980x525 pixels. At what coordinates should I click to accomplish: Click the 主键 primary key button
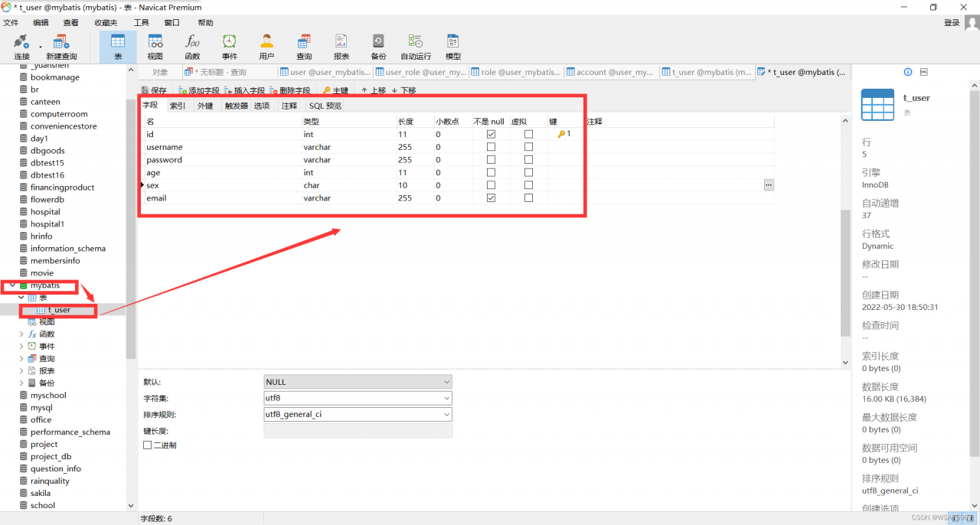tap(335, 90)
